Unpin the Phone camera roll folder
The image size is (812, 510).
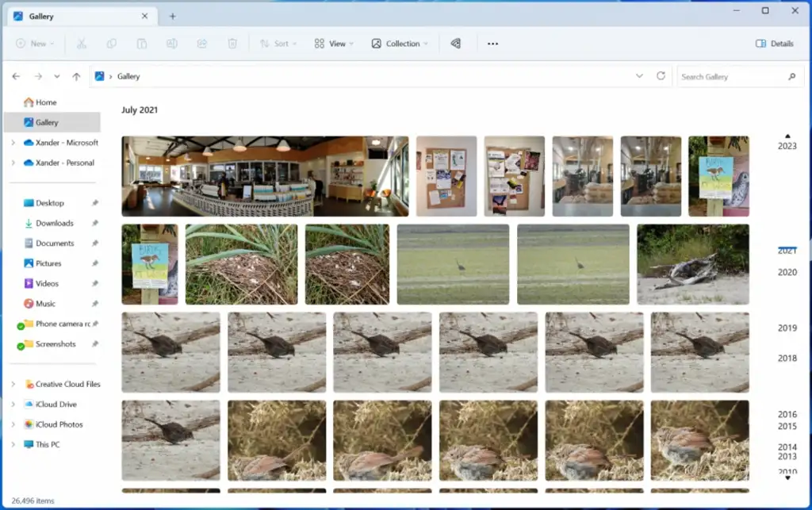96,324
